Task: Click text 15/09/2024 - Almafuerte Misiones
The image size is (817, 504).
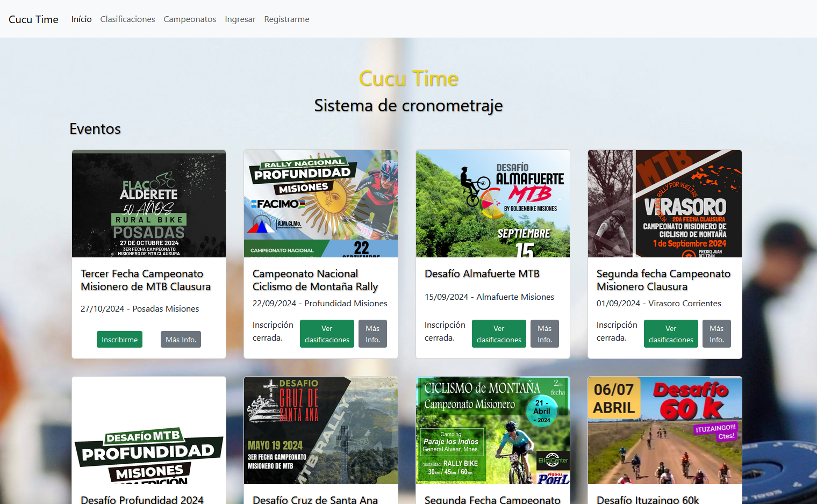Action: tap(489, 297)
